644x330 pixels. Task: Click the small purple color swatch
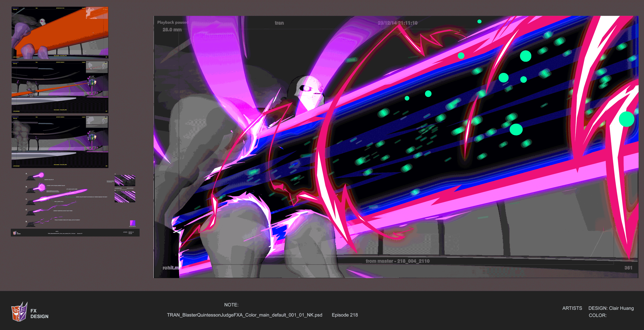[x=133, y=223]
